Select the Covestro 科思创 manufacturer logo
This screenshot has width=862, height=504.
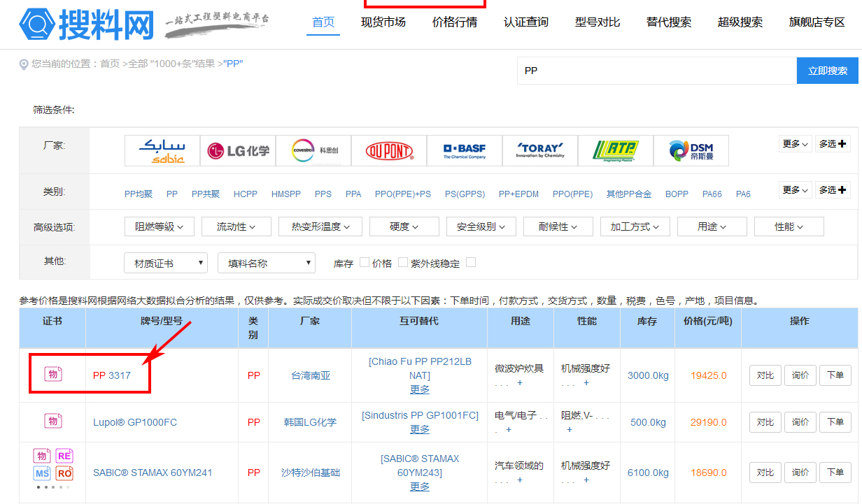pyautogui.click(x=313, y=150)
